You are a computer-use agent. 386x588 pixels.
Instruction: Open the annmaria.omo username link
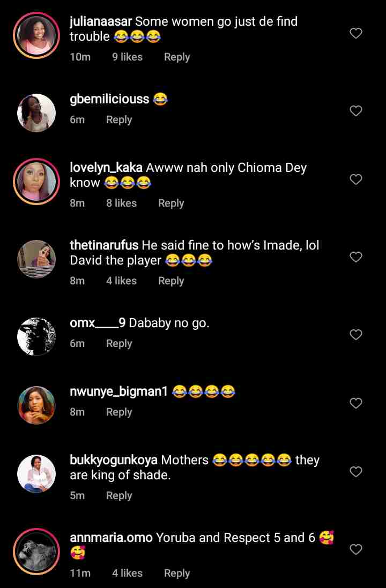coord(112,538)
